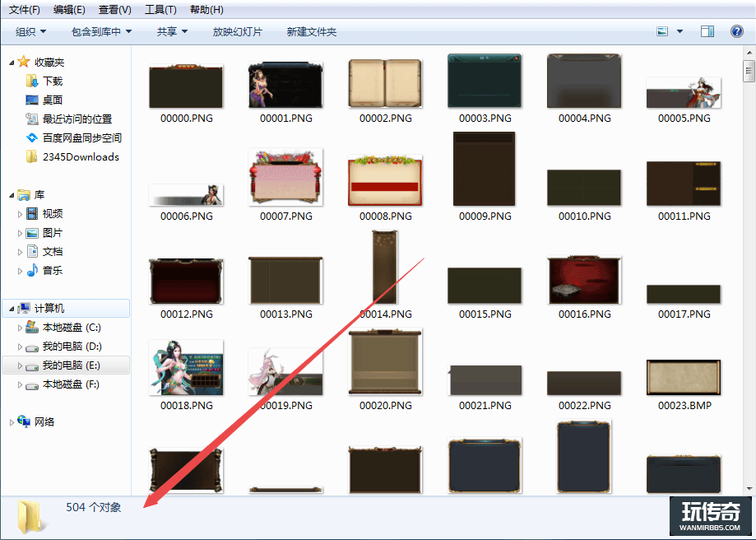Select thumbnail 00018.PNG
The width and height of the screenshot is (756, 540).
click(186, 368)
